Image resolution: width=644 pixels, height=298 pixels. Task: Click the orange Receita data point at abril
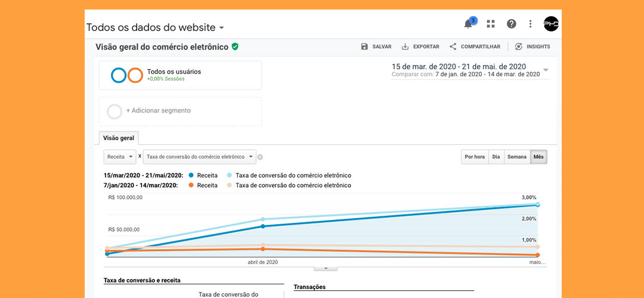[x=263, y=249]
